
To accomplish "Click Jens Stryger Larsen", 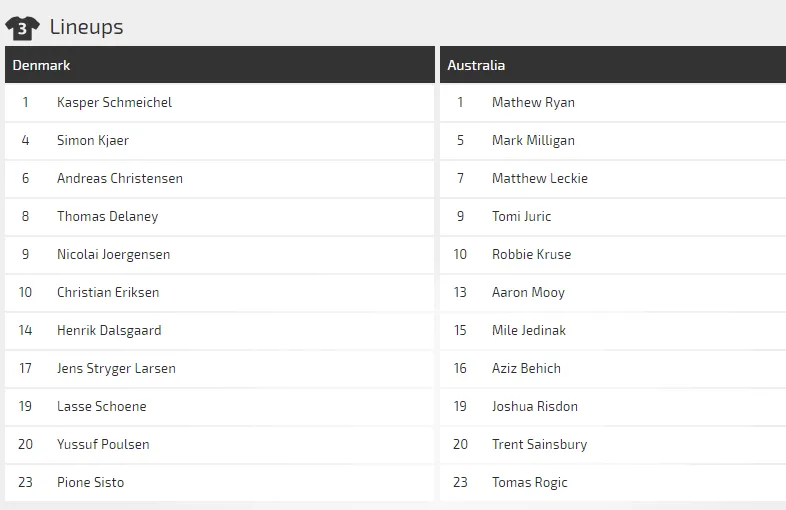I will pos(116,368).
